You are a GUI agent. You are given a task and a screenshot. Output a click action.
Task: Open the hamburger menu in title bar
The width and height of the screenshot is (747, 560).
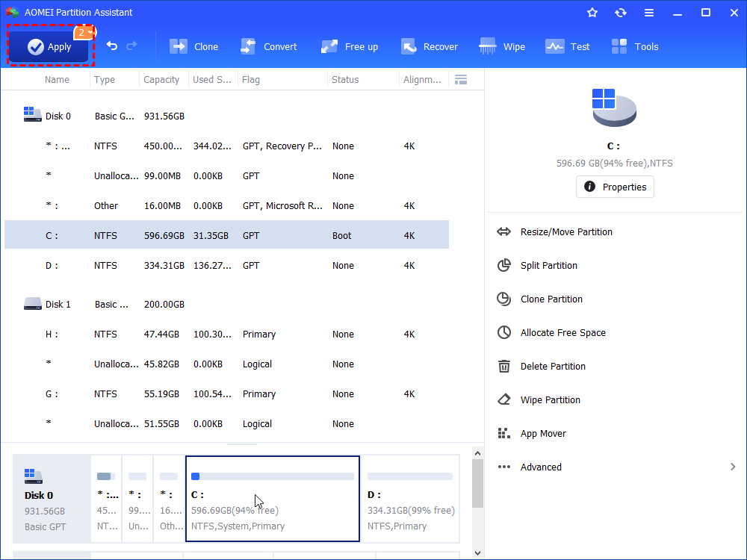(649, 13)
